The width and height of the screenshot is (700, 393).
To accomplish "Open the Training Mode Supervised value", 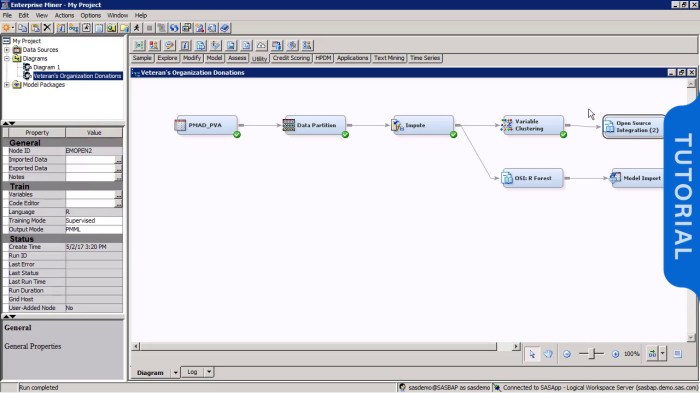I will [94, 221].
